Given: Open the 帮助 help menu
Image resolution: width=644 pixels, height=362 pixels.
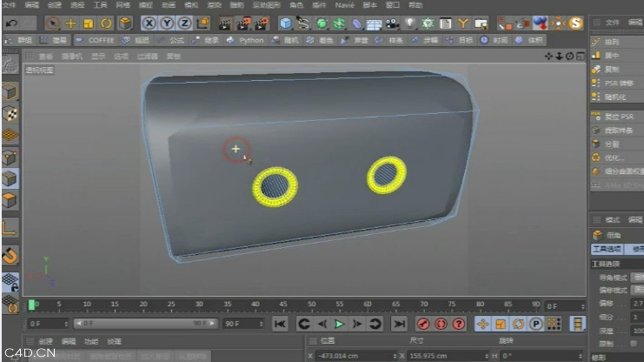Looking at the screenshot, I should click(x=415, y=5).
